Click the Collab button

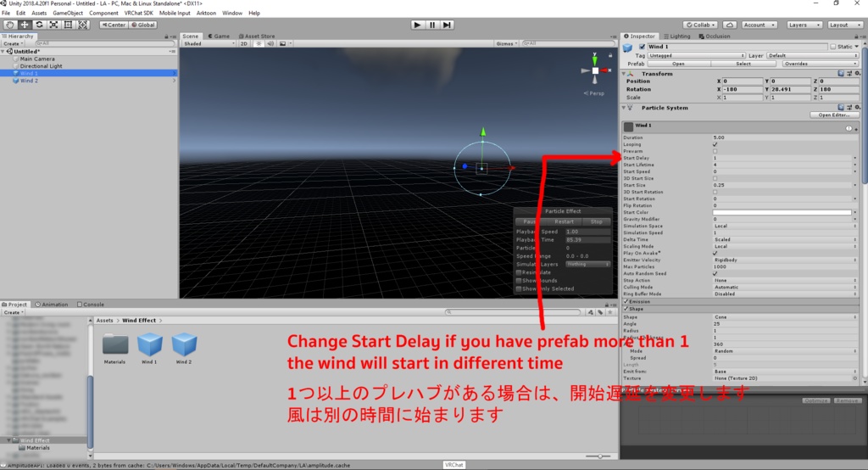click(x=701, y=25)
